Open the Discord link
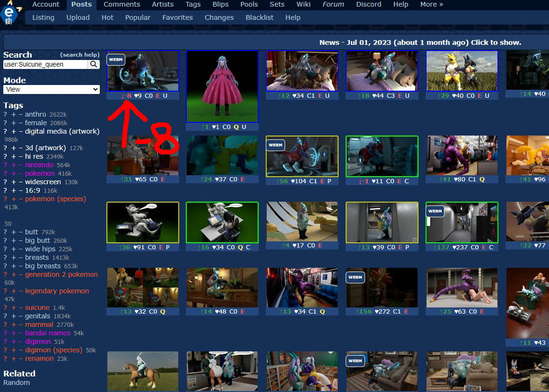 pyautogui.click(x=369, y=5)
